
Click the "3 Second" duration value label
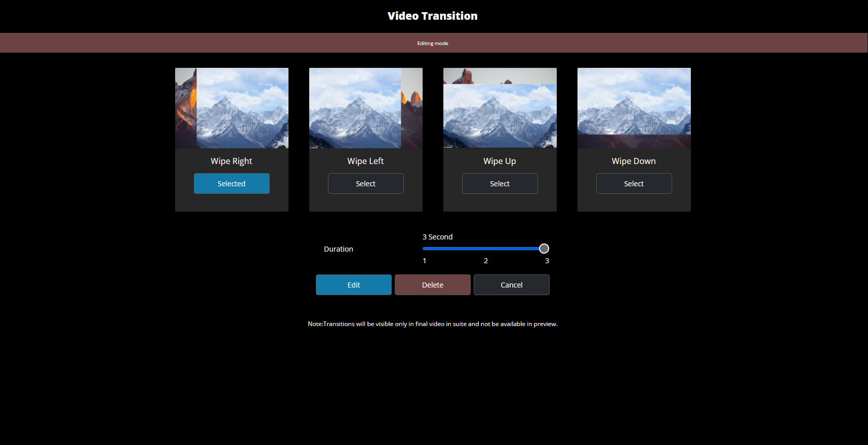click(x=437, y=237)
